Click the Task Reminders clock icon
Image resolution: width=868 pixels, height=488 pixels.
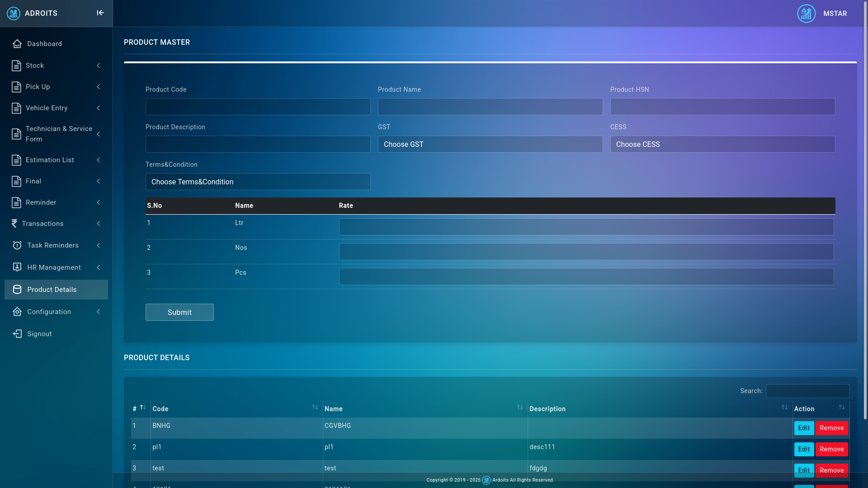click(17, 245)
